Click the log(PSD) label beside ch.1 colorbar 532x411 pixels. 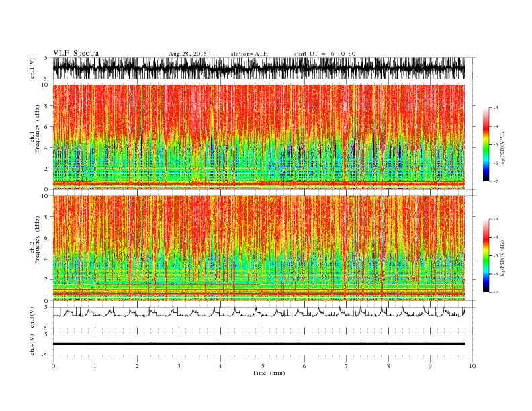click(503, 147)
